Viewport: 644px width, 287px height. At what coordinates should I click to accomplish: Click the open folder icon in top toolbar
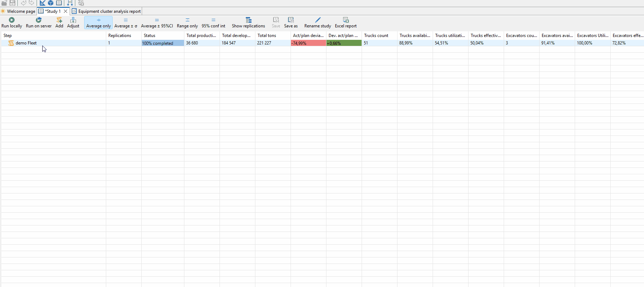4,3
